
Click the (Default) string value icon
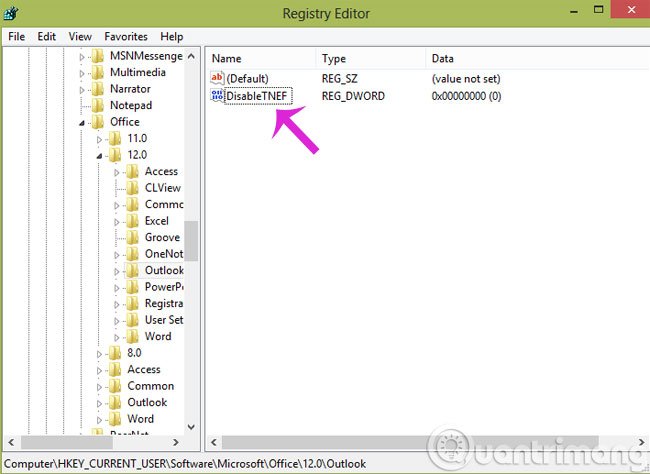(217, 78)
